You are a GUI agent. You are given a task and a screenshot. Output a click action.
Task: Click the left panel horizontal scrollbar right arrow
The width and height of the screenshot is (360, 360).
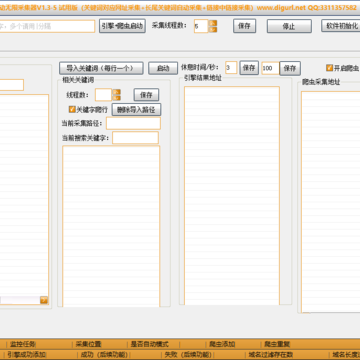click(44, 300)
